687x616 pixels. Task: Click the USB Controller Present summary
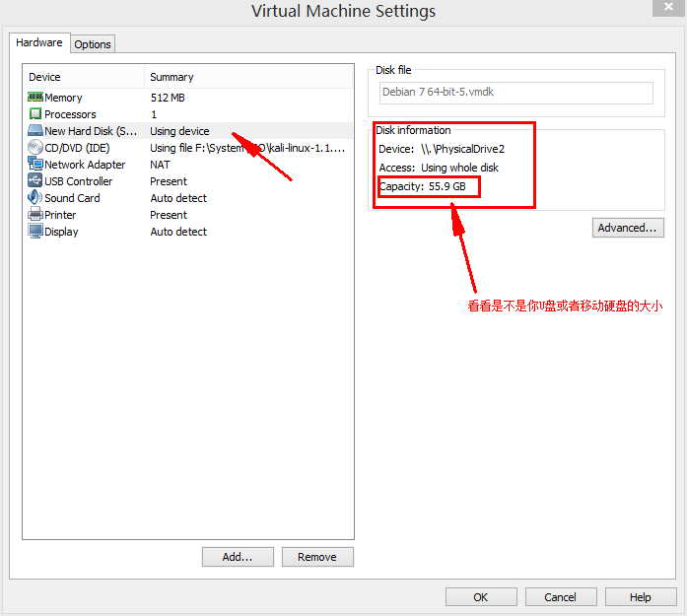(169, 181)
